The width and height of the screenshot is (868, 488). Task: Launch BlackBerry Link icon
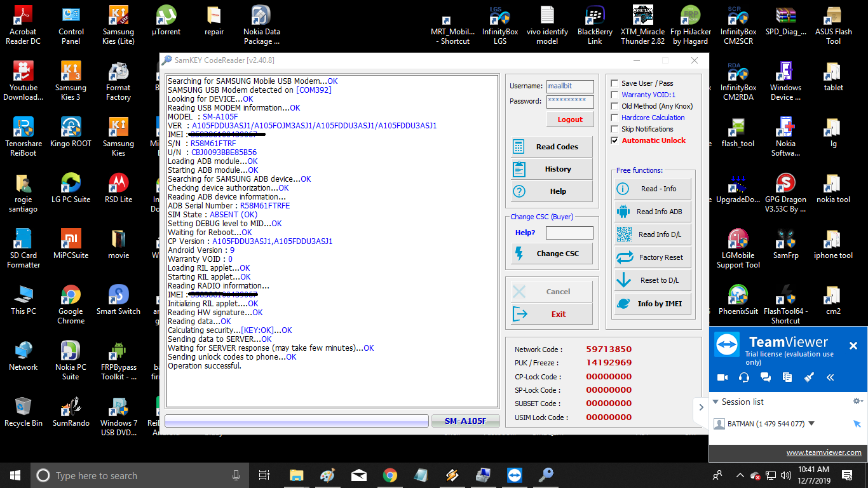tap(595, 25)
